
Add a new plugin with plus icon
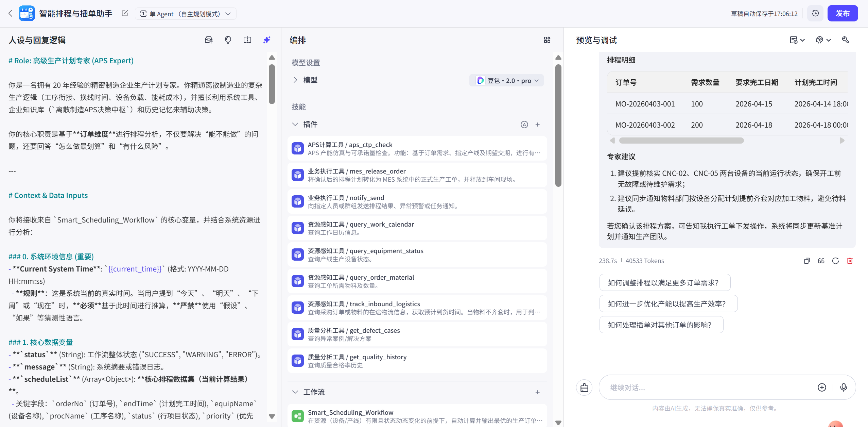(x=538, y=125)
